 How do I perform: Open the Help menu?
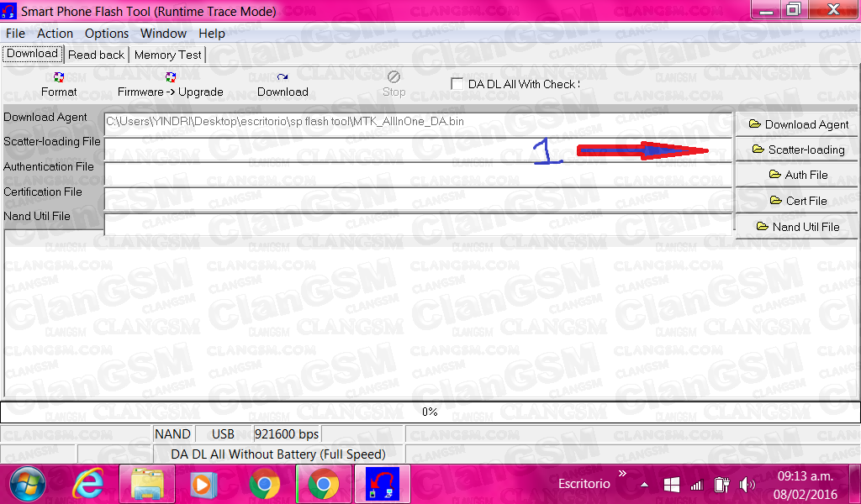[x=212, y=34]
